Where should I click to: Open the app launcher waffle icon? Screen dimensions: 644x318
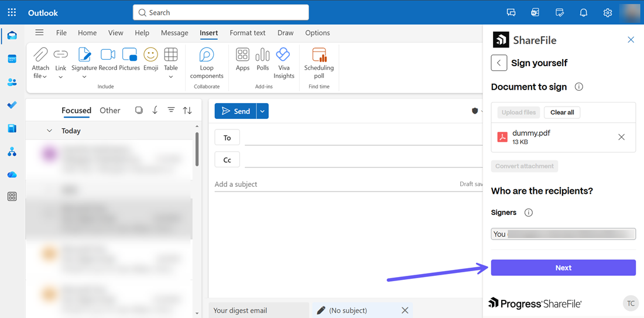pos(12,12)
